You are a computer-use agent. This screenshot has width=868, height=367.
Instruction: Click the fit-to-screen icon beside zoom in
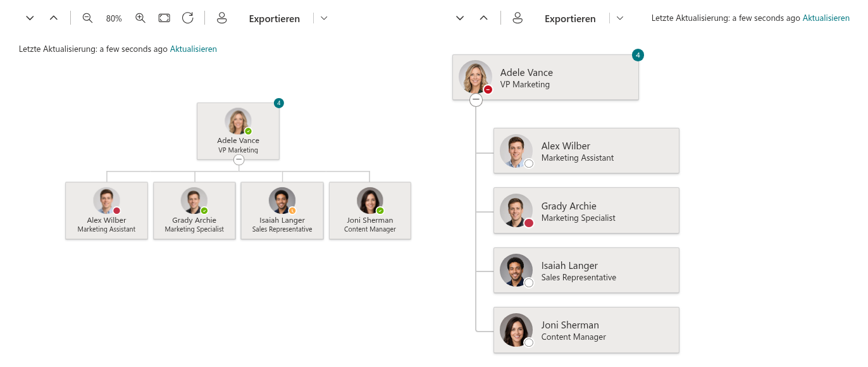coord(164,18)
